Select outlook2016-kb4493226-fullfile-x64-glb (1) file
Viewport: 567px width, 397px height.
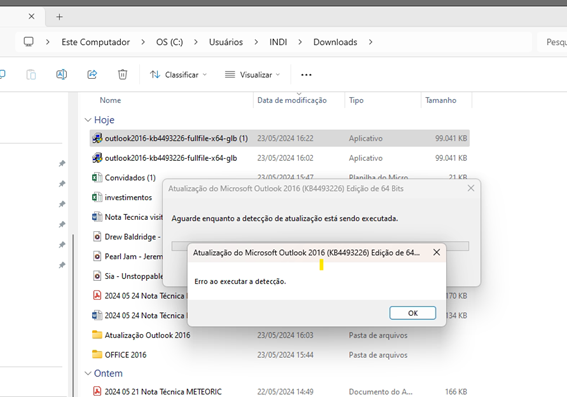point(280,138)
